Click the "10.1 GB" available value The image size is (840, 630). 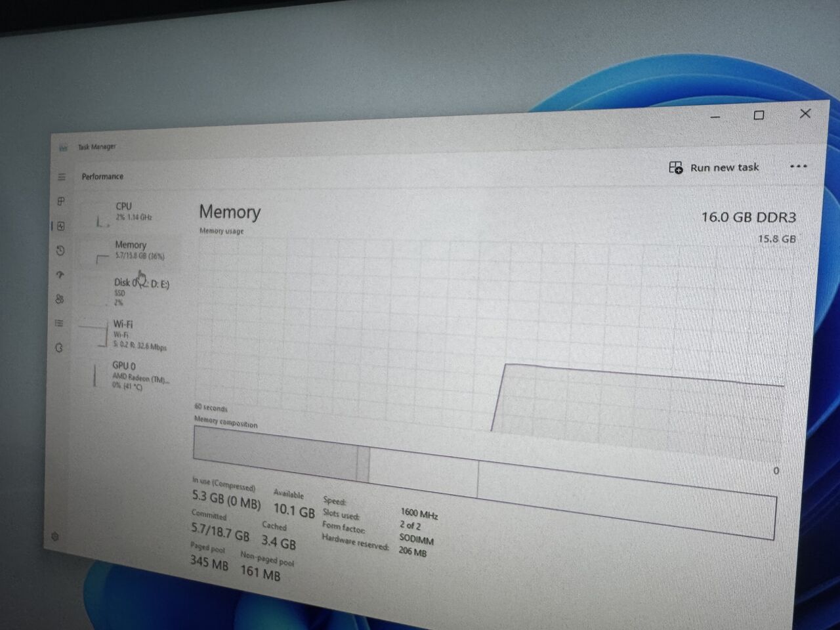pyautogui.click(x=294, y=509)
